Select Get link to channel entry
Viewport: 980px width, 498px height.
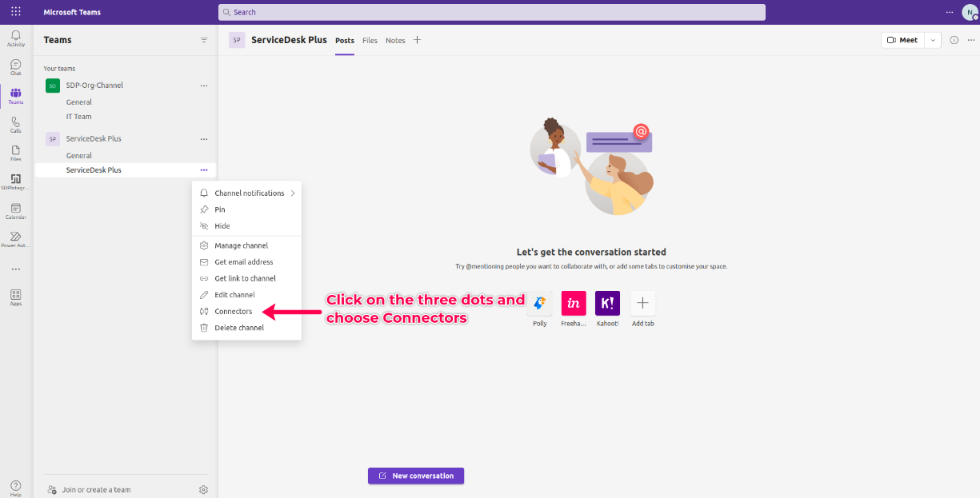(246, 278)
